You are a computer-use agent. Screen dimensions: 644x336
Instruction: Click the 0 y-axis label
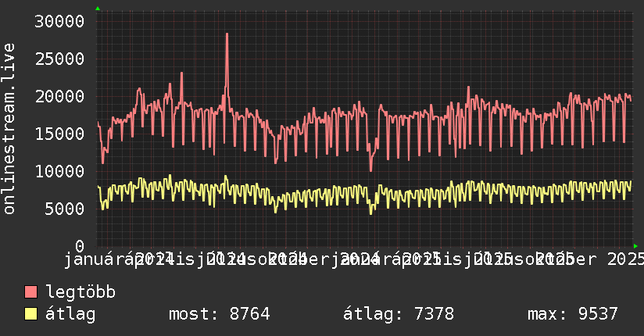click(x=80, y=246)
